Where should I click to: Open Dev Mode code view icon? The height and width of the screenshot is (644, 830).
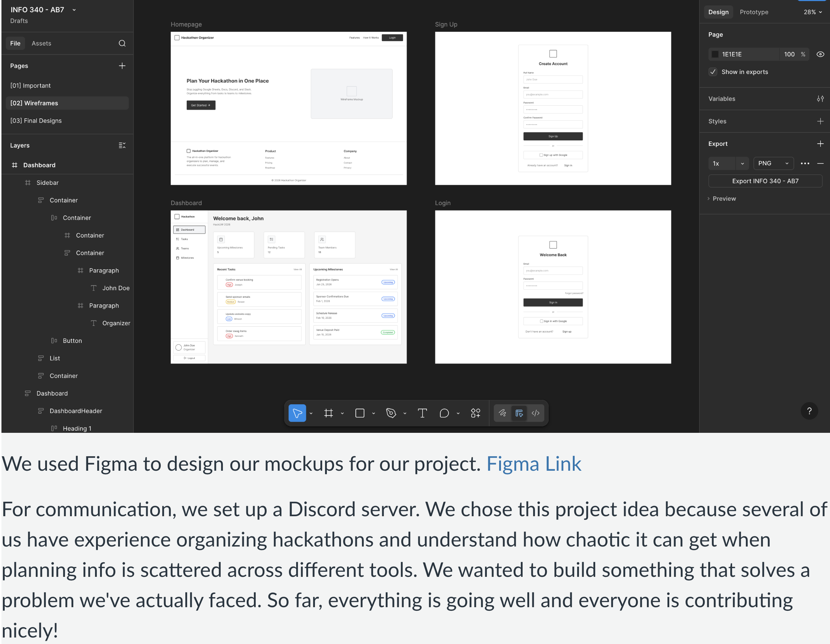536,413
